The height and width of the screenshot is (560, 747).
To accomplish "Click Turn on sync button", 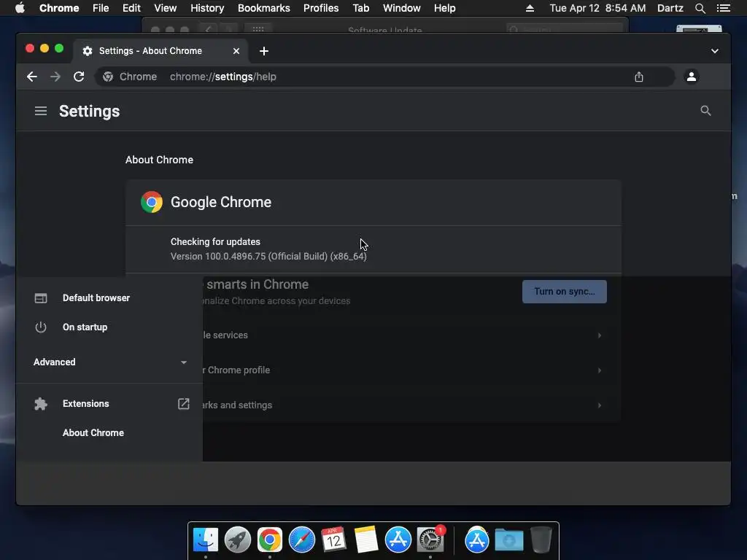I will click(x=565, y=292).
